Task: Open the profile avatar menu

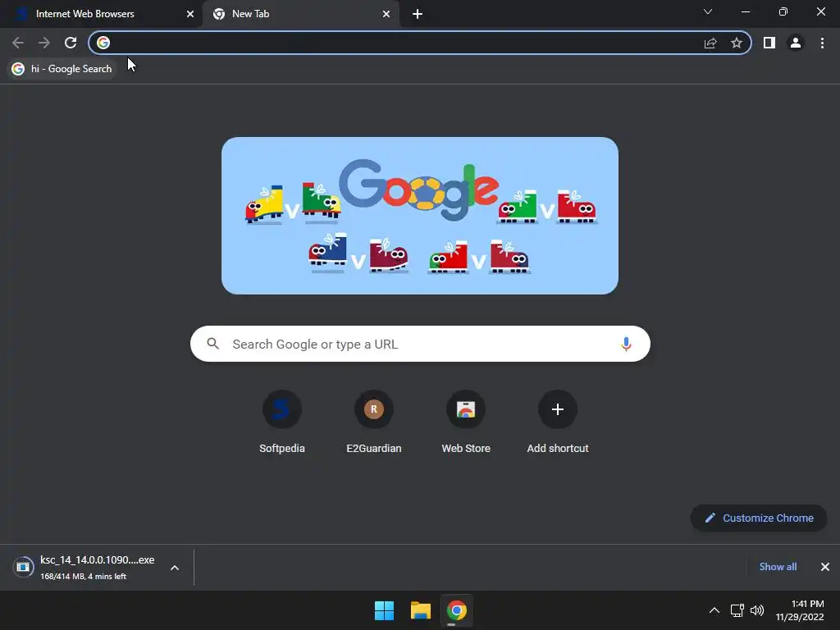Action: coord(796,43)
